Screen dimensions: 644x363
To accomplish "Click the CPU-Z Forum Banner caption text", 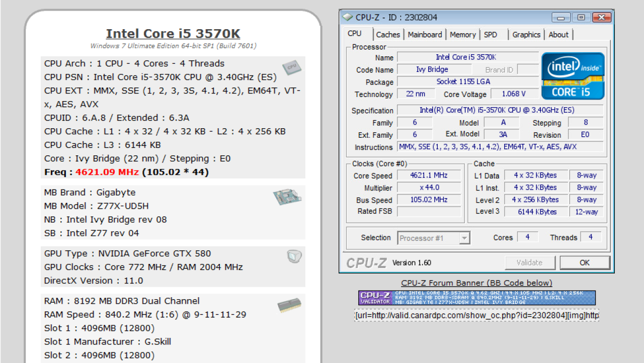I will (476, 283).
